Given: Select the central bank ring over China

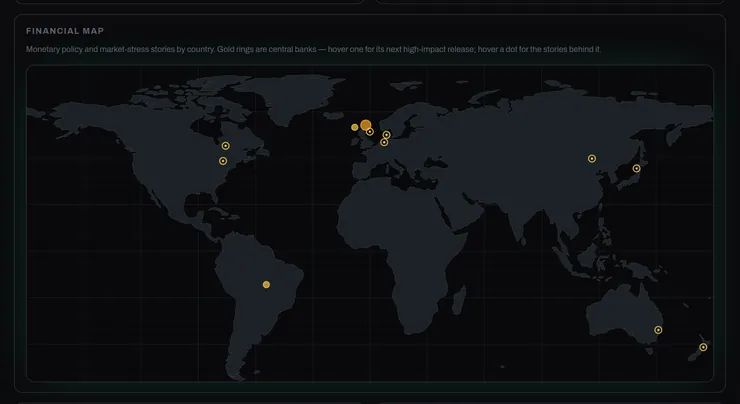Looking at the screenshot, I should click(x=592, y=159).
